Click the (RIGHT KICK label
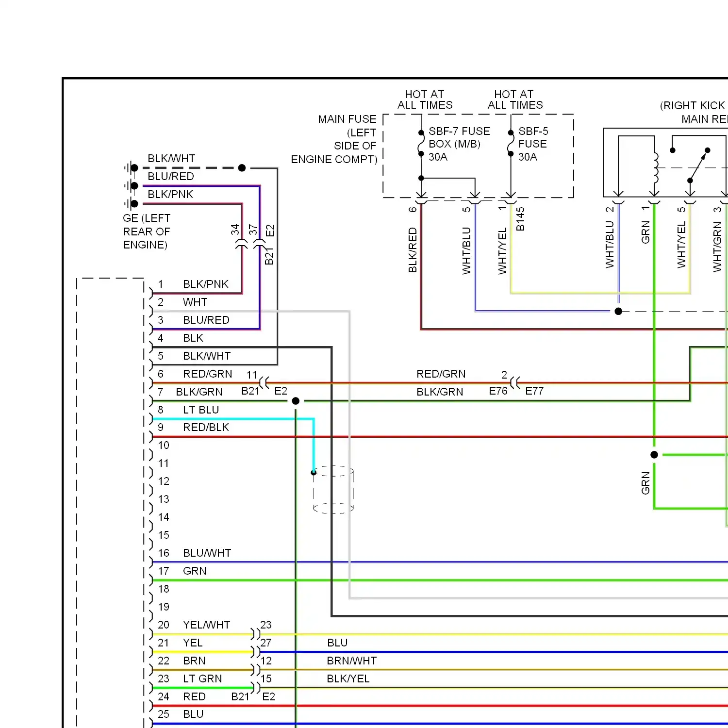Image resolution: width=728 pixels, height=728 pixels. point(693,106)
